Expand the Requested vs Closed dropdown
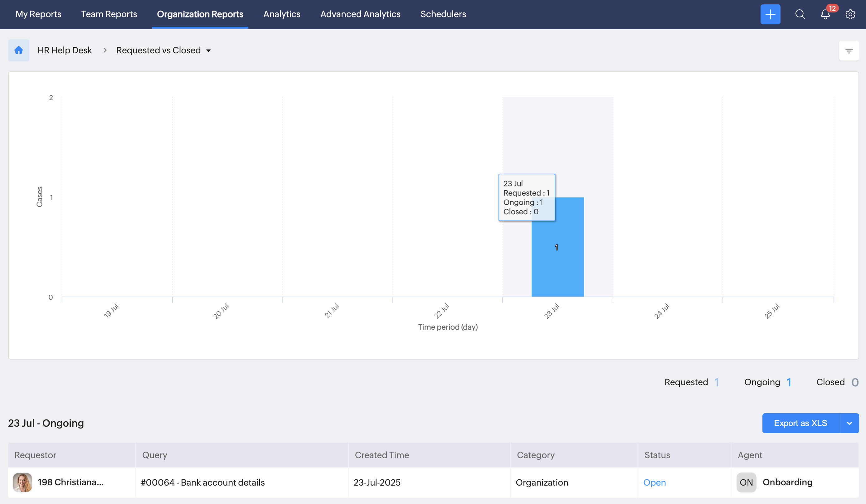The height and width of the screenshot is (504, 866). click(x=208, y=51)
